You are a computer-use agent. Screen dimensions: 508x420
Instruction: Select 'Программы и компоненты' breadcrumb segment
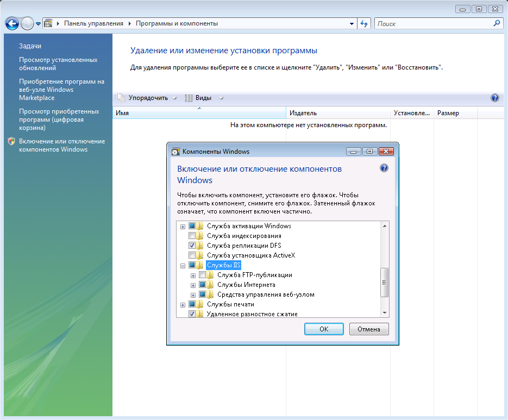click(177, 23)
